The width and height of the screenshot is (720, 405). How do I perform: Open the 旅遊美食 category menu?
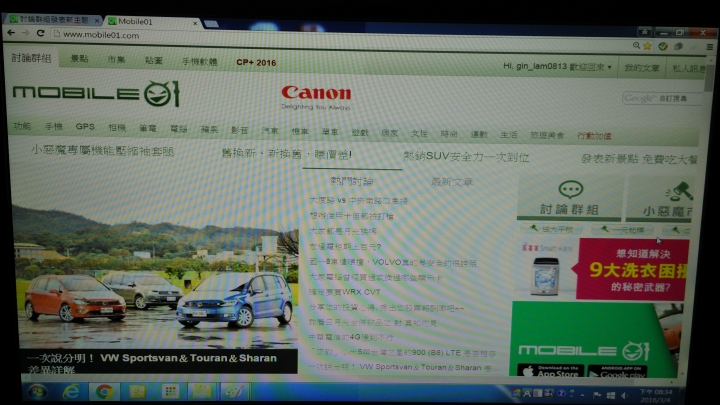pyautogui.click(x=547, y=135)
